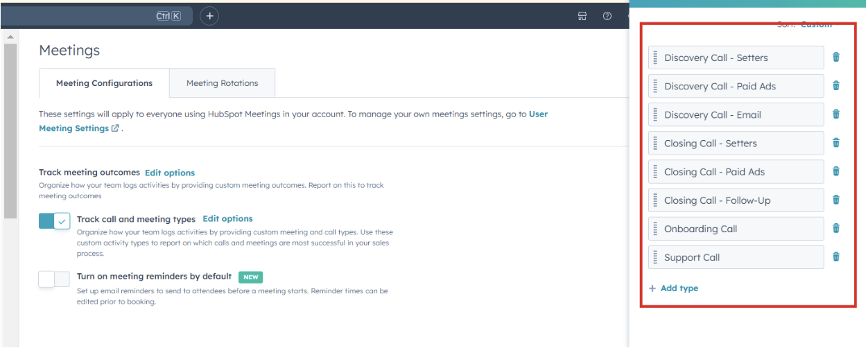Click the plus quick-create button in top bar
The height and width of the screenshot is (348, 868).
point(209,16)
